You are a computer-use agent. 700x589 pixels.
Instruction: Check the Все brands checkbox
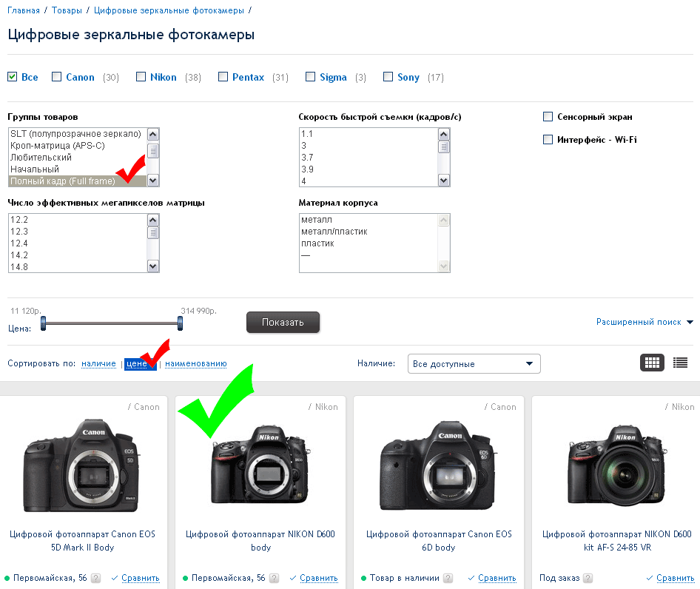click(x=13, y=77)
